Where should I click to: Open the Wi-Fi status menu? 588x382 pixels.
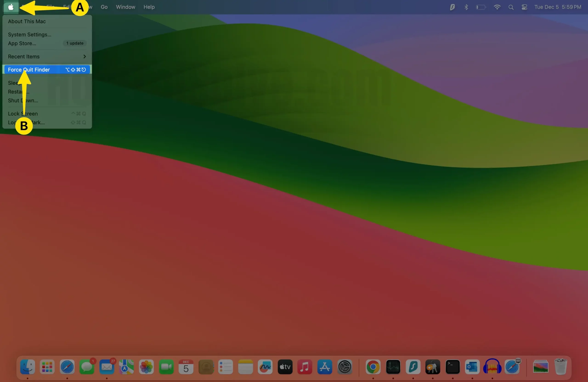(497, 7)
